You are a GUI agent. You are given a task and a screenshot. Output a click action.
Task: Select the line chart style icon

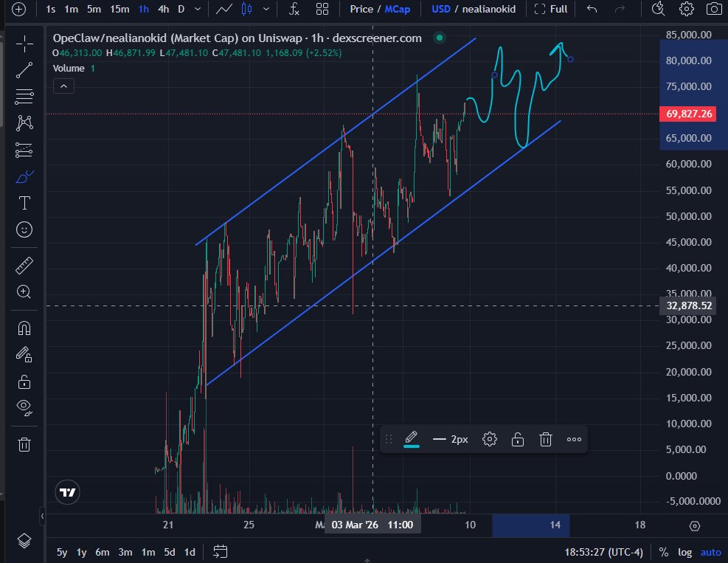(224, 9)
